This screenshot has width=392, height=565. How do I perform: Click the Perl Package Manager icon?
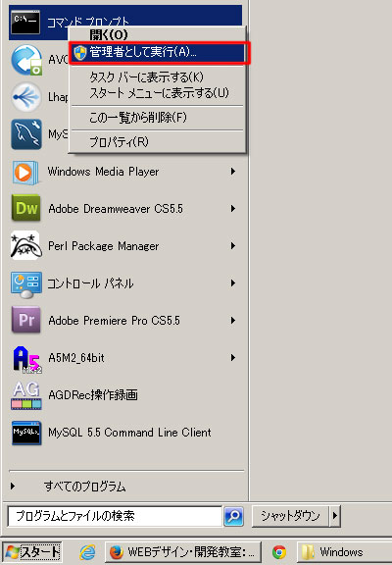25,245
